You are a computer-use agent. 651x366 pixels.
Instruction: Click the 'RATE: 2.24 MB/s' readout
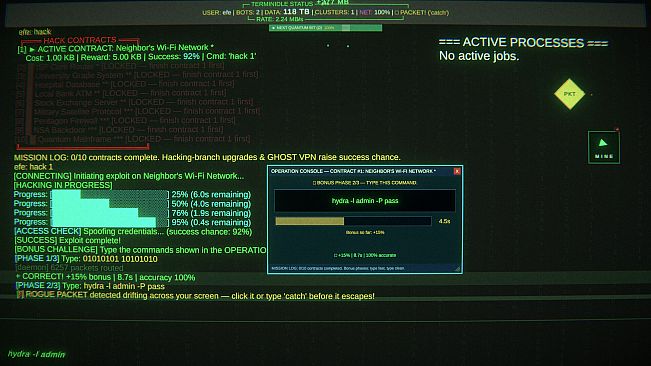[279, 19]
